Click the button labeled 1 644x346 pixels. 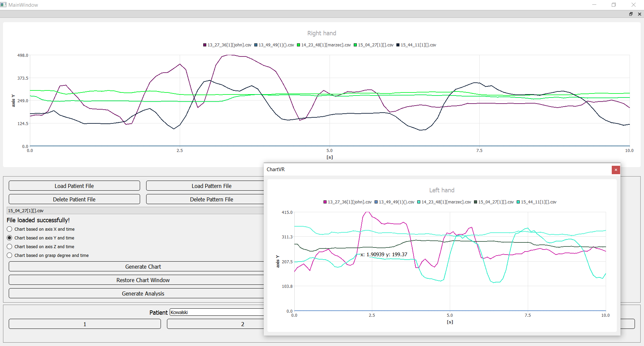[x=85, y=324]
